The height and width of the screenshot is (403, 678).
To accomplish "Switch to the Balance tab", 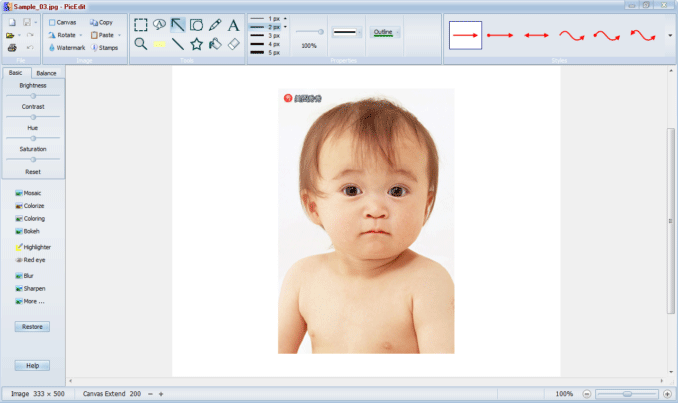I will tap(46, 73).
